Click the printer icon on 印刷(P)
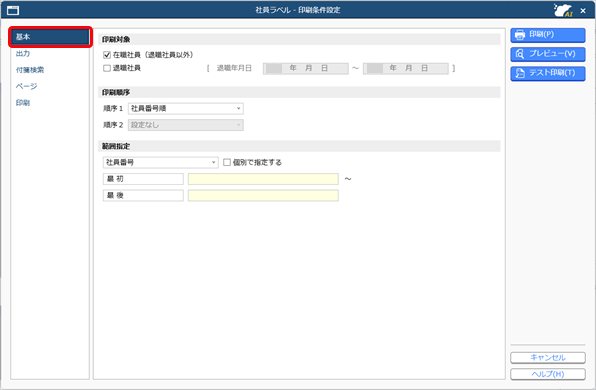596x390 pixels. [520, 35]
